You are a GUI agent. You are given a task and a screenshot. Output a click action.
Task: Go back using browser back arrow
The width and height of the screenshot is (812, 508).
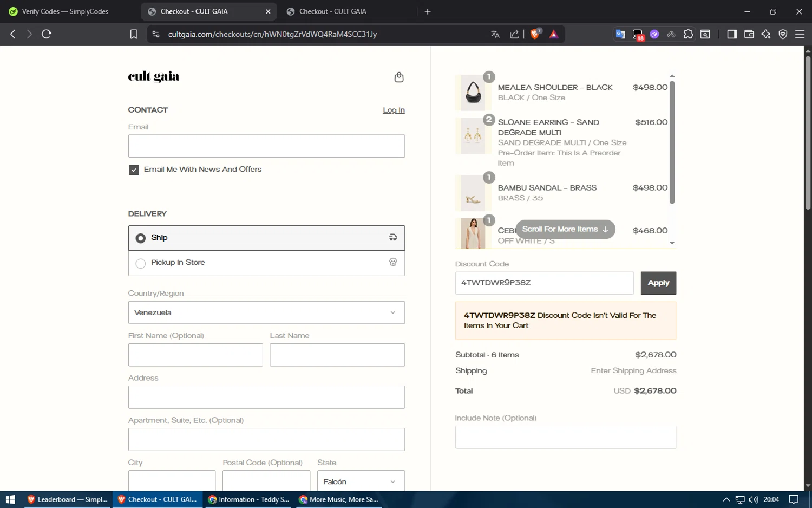point(13,34)
